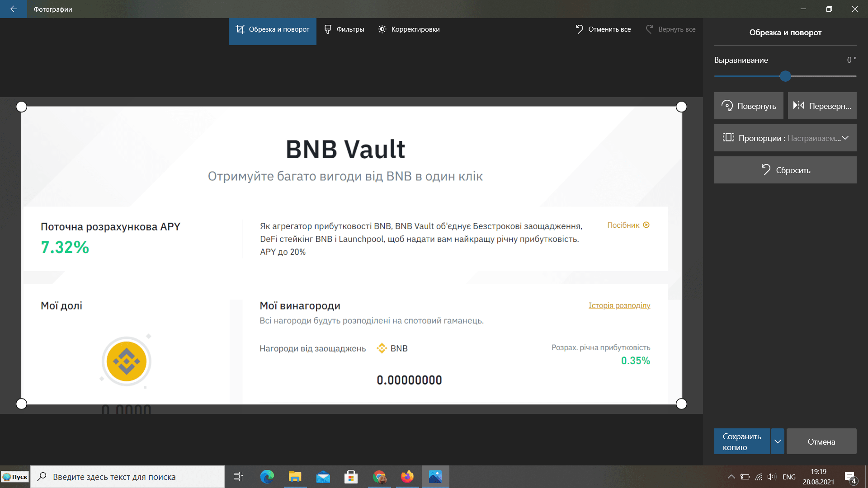This screenshot has height=488, width=868.
Task: Click the Мої долі heading
Action: tap(61, 306)
